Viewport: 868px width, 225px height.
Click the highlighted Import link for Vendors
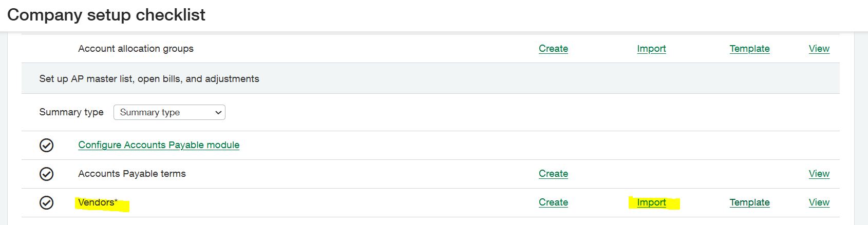click(x=651, y=202)
